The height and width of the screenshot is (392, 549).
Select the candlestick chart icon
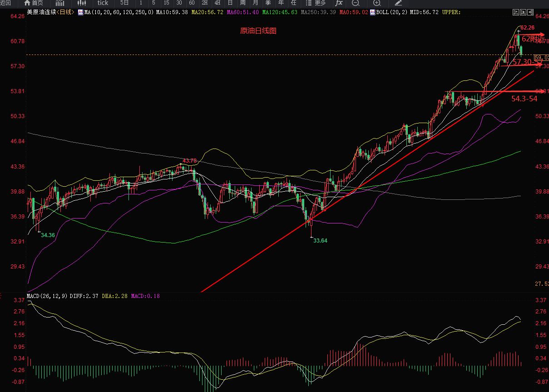coord(82,3)
